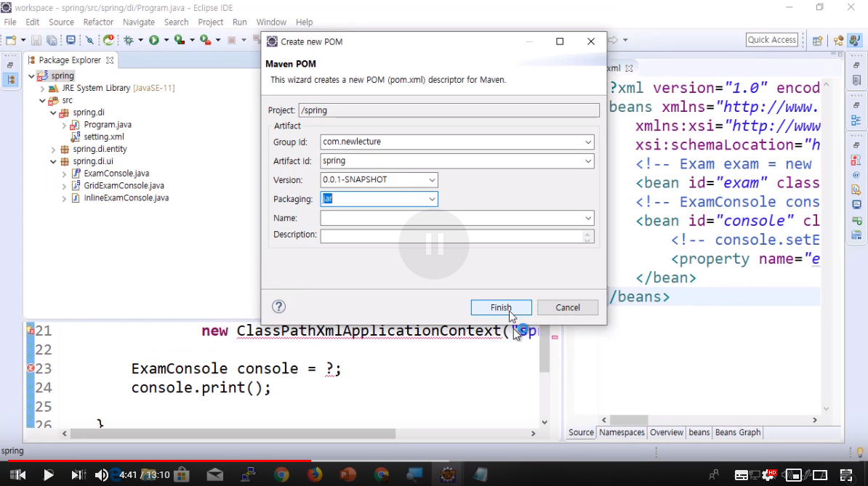Click the Name input field

457,218
